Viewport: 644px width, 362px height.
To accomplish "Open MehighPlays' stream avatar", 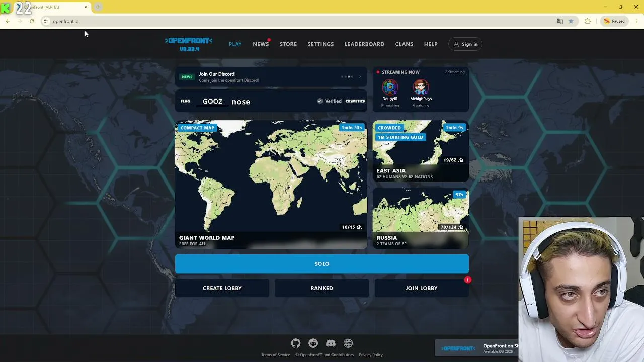I will click(x=421, y=87).
